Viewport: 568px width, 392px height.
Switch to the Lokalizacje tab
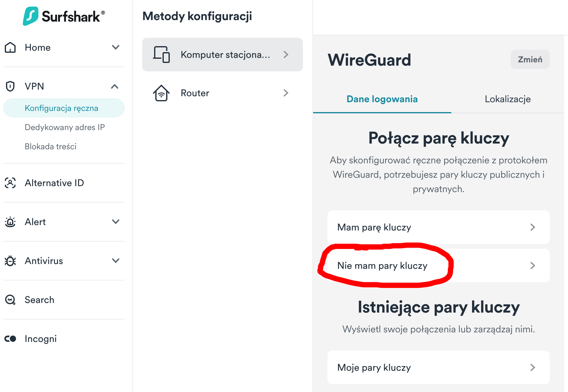pos(507,99)
